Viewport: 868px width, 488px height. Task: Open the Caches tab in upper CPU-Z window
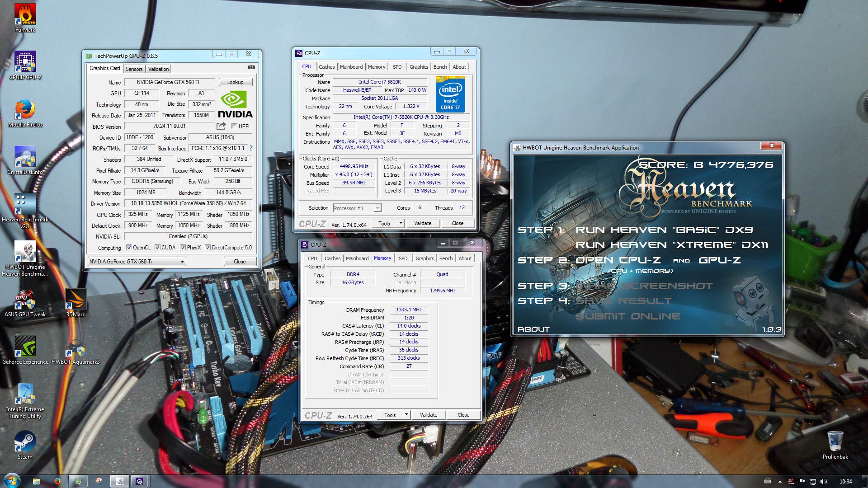[x=326, y=67]
